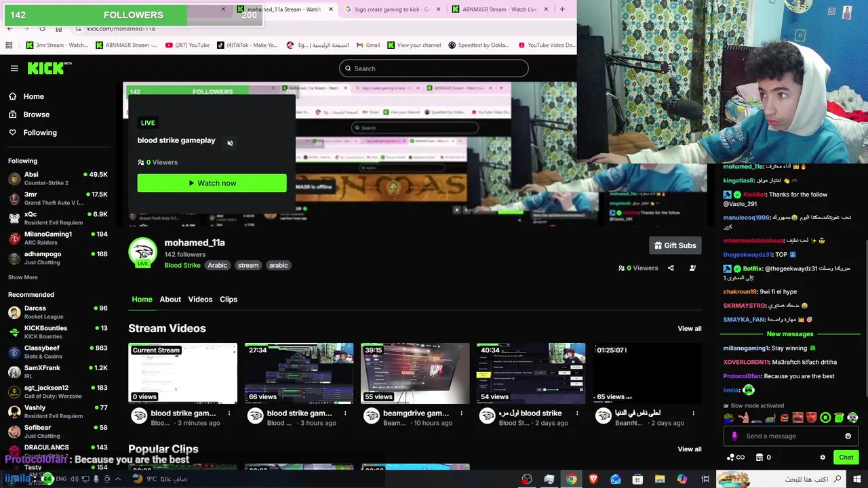Click the speaker icon on the stream preview
This screenshot has width=868, height=488.
230,143
